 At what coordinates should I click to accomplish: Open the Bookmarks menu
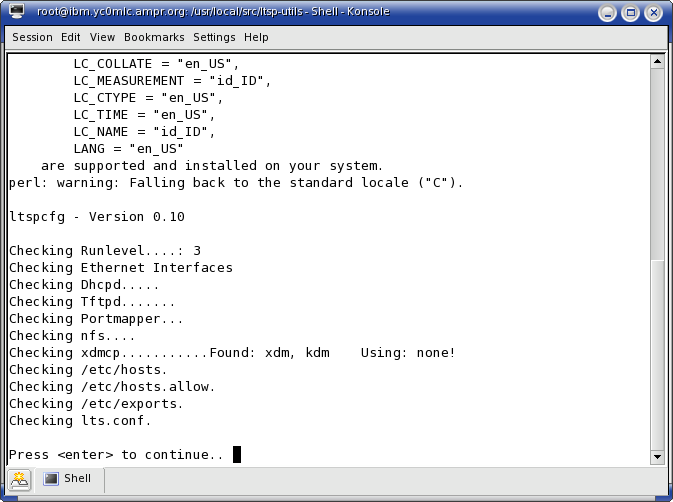point(154,37)
